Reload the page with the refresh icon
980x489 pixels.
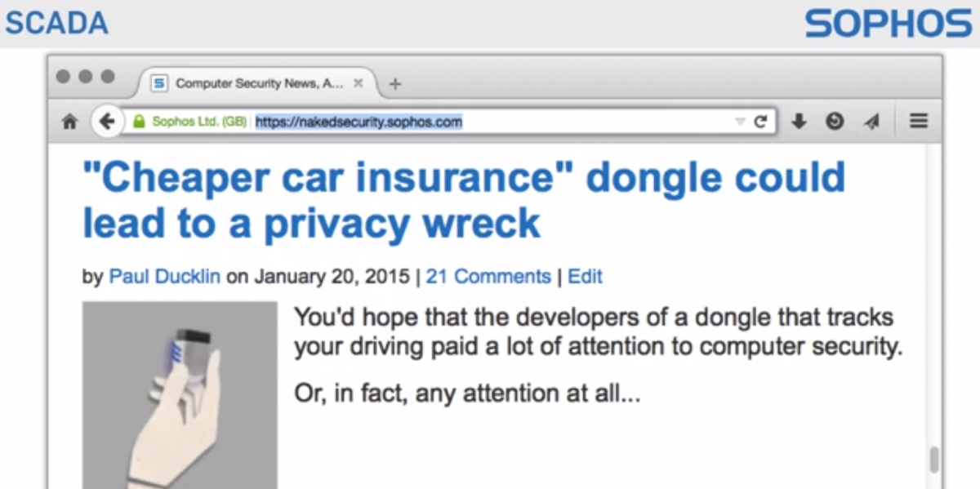coord(760,122)
